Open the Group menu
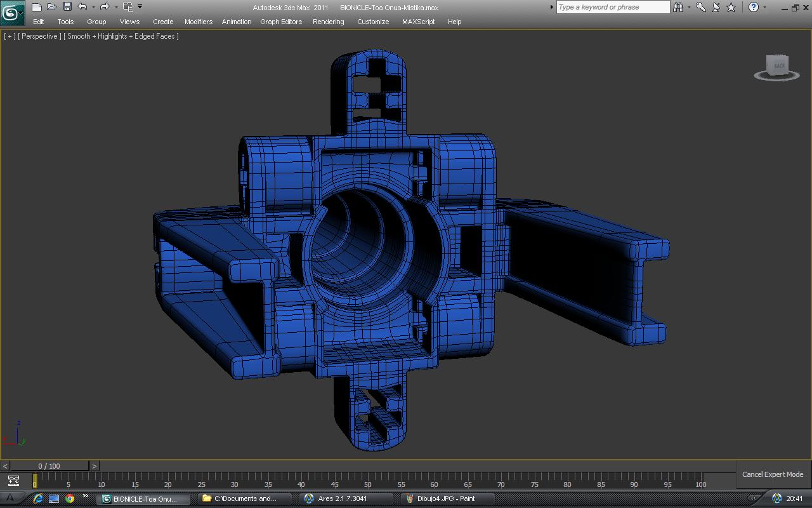This screenshot has height=508, width=812. pos(96,22)
